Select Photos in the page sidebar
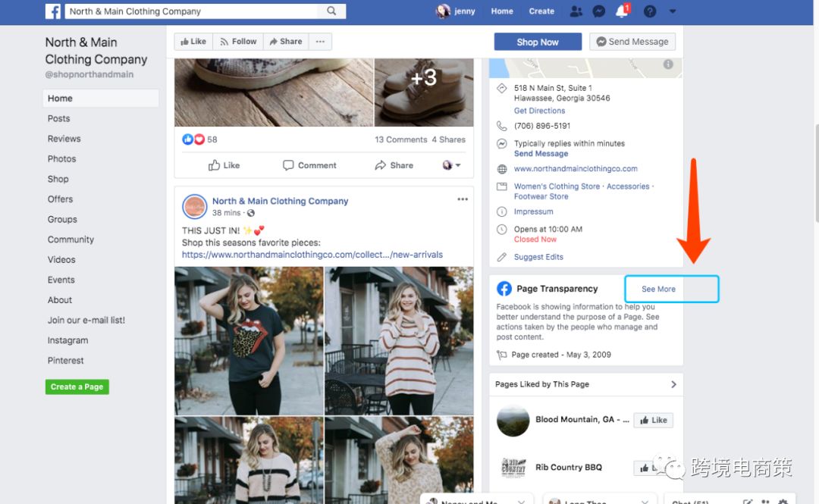The width and height of the screenshot is (819, 504). click(61, 159)
